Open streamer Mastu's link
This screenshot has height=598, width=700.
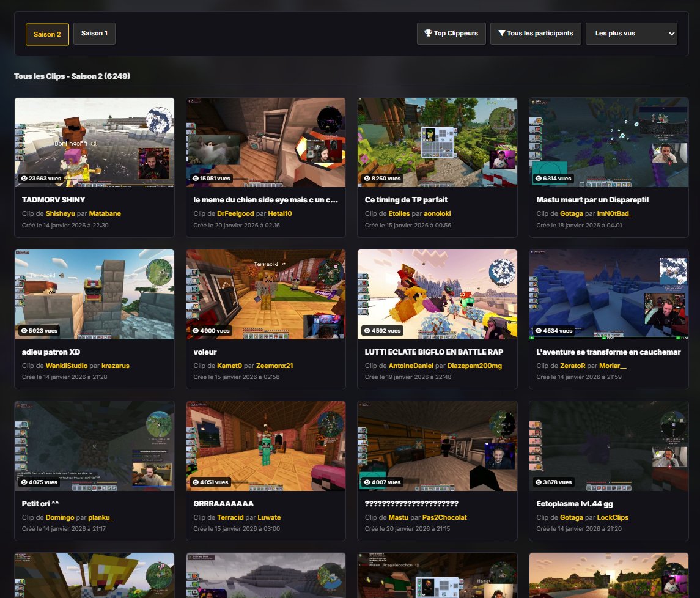(398, 518)
